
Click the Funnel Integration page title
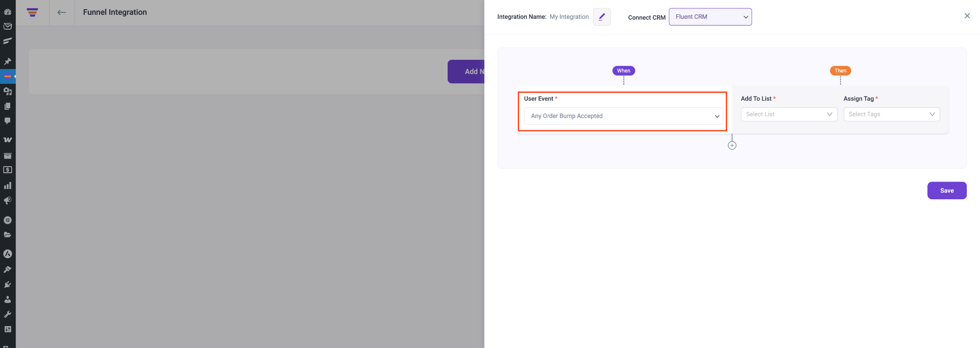pos(115,12)
